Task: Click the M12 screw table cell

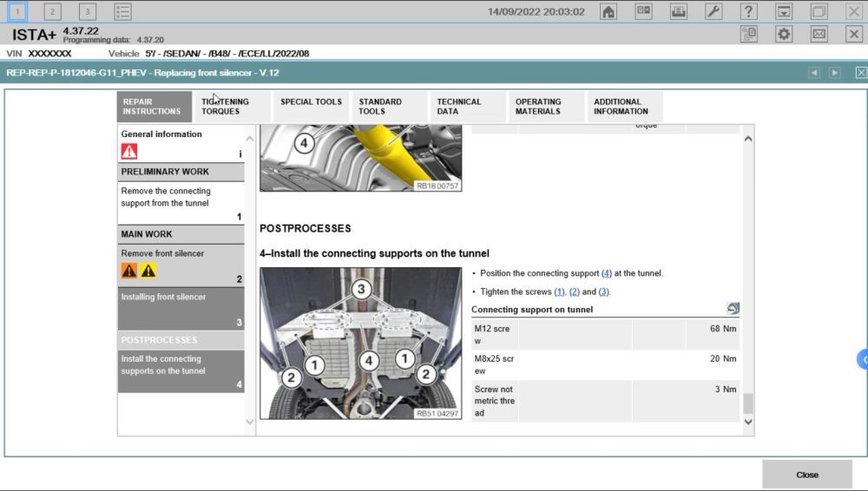Action: pyautogui.click(x=495, y=335)
